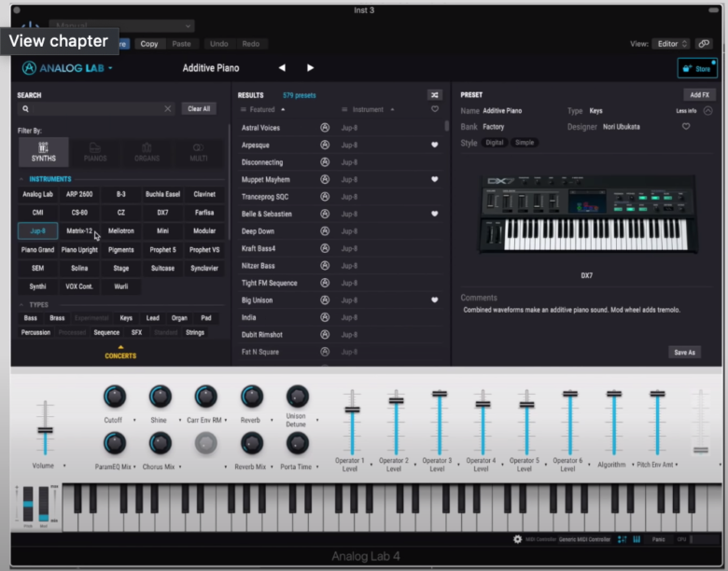The image size is (728, 571).
Task: Shuffle the results list order
Action: coord(435,95)
